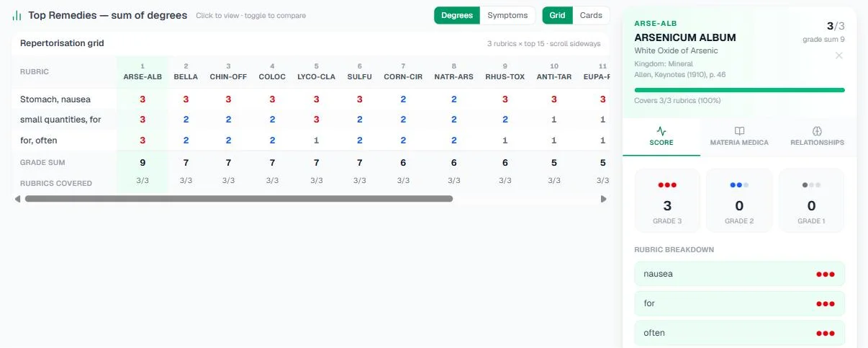Open the RELATIONSHIPS tab

pos(817,136)
